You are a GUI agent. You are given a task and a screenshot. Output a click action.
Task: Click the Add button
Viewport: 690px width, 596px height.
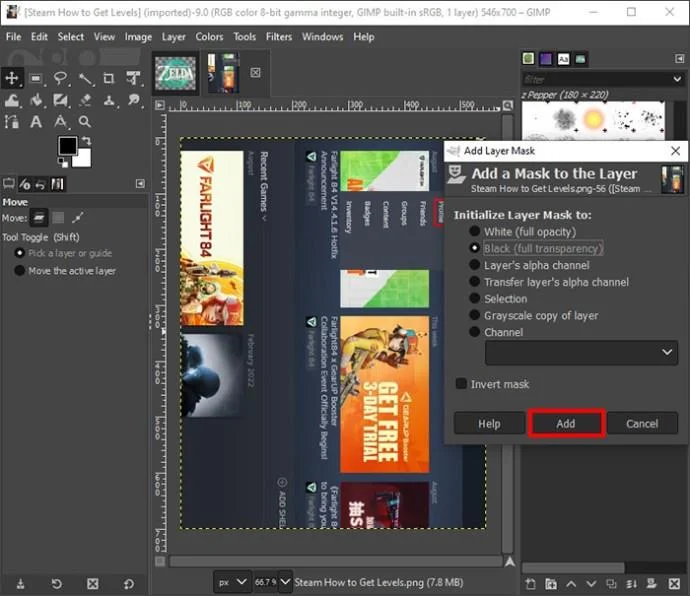(x=566, y=423)
